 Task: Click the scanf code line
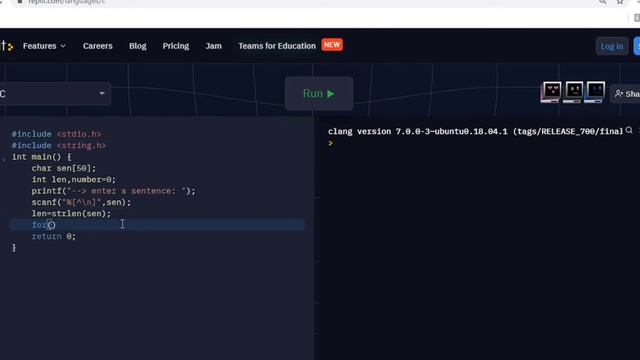(81, 202)
